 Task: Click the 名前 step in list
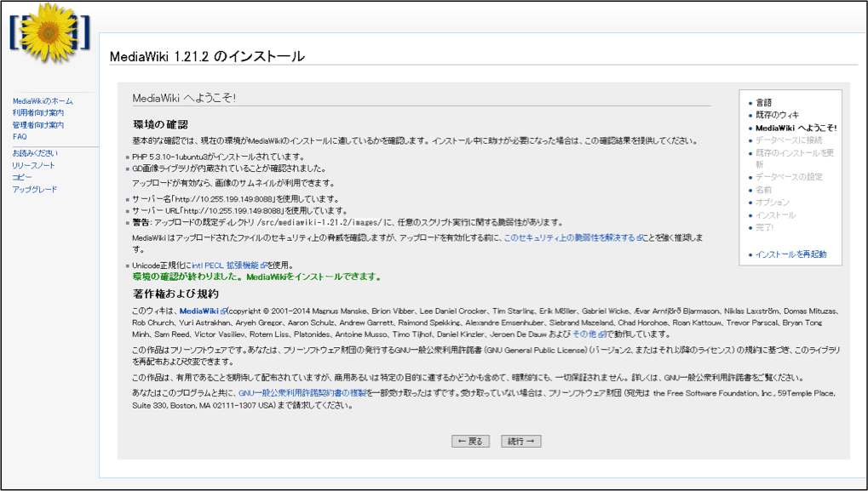(763, 190)
